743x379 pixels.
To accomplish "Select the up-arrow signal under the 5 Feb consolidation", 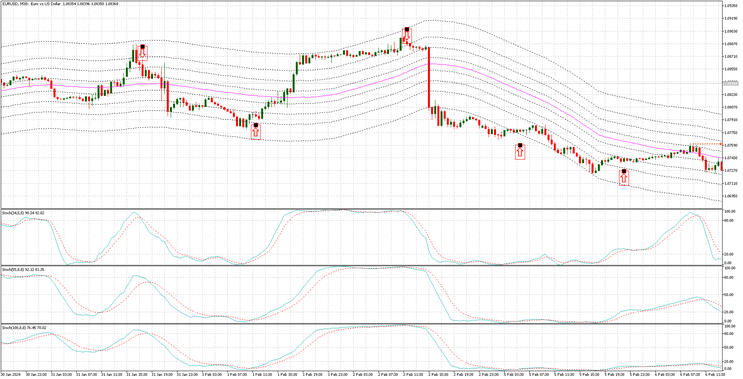I will click(520, 151).
